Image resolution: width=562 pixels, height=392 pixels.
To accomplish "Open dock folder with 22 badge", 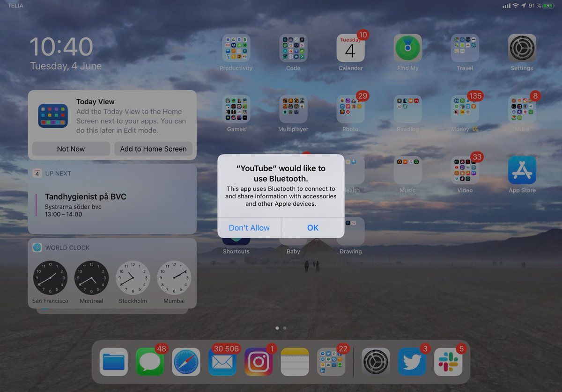I will click(331, 362).
